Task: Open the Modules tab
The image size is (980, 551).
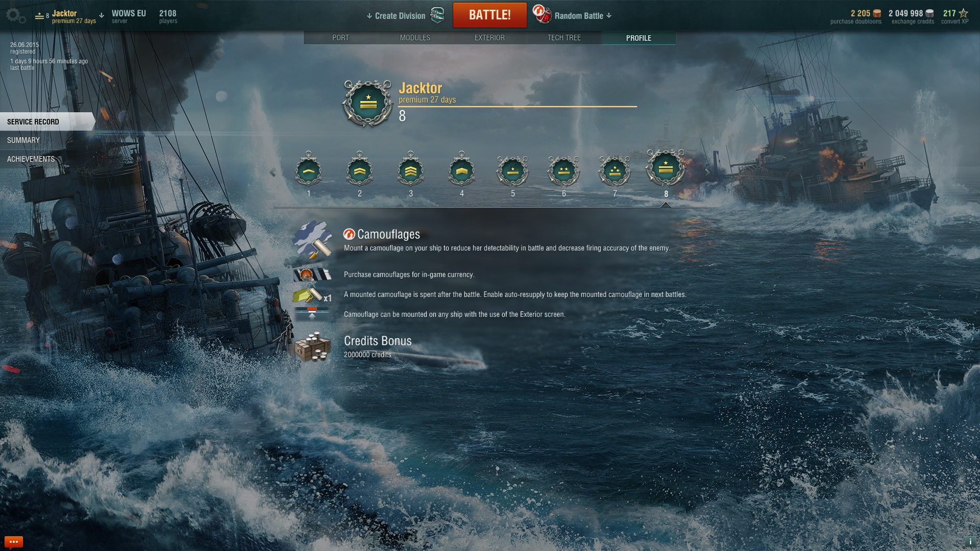Action: click(x=415, y=38)
